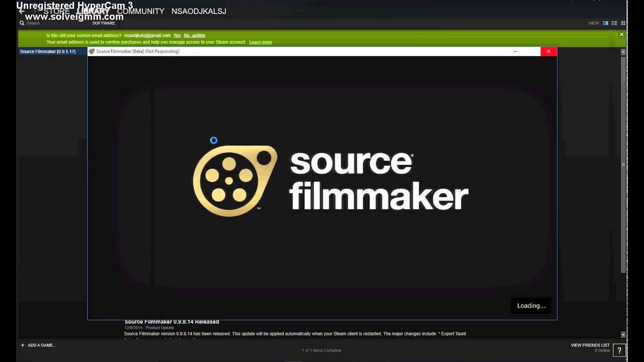Click the plus icon beside ADD A GAME
The height and width of the screenshot is (362, 644).
click(23, 345)
